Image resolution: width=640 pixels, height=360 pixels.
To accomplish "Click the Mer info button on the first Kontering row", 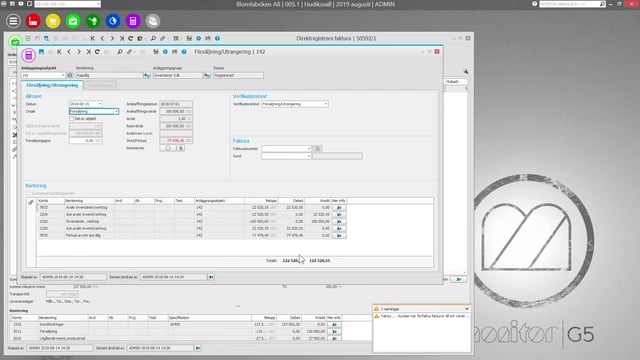I will coord(339,208).
